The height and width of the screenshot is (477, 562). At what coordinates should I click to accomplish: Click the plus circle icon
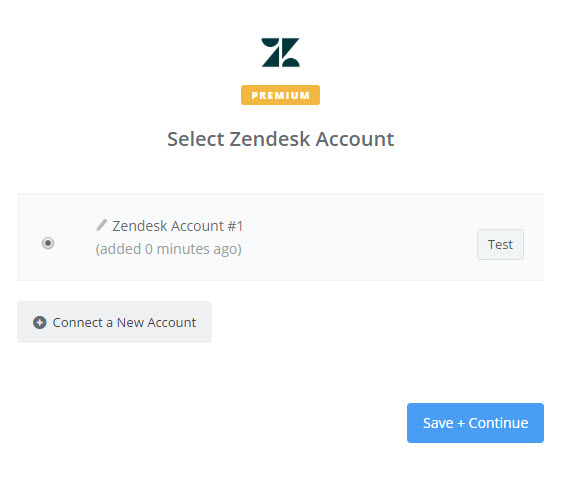[x=40, y=322]
